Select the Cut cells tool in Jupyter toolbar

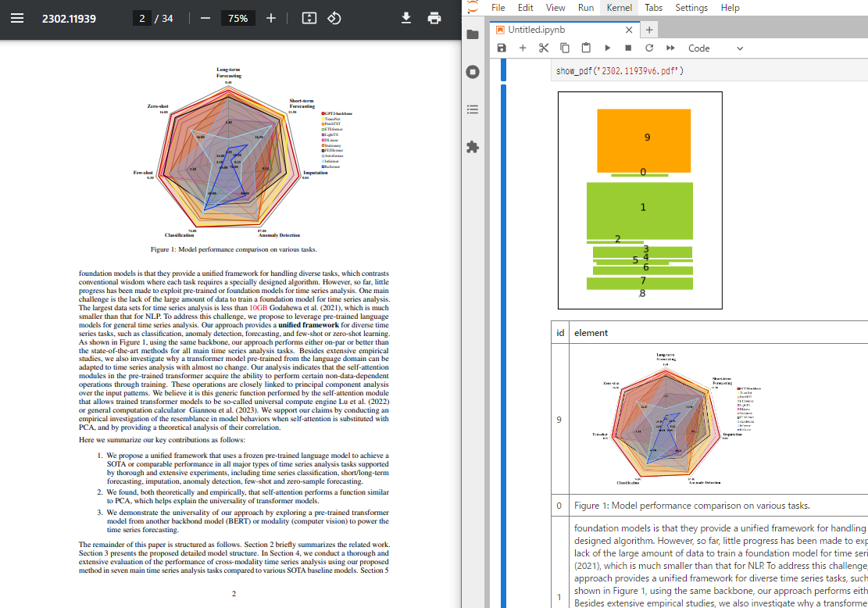[x=543, y=48]
